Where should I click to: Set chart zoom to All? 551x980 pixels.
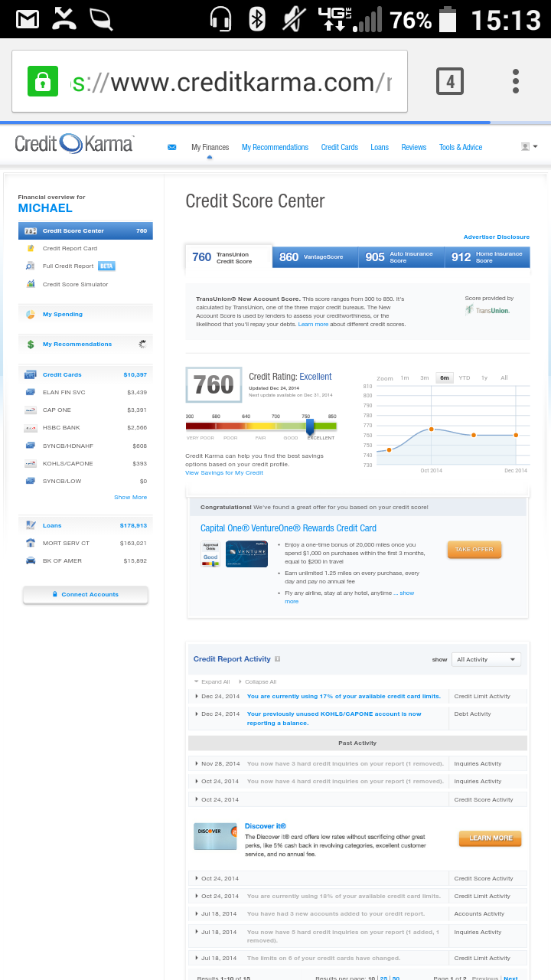504,377
